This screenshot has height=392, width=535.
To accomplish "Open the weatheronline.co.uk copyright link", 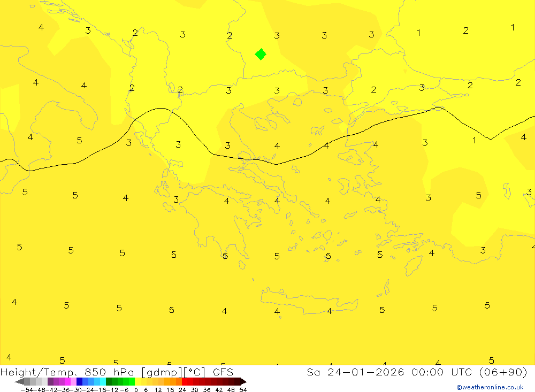I will pyautogui.click(x=490, y=387).
